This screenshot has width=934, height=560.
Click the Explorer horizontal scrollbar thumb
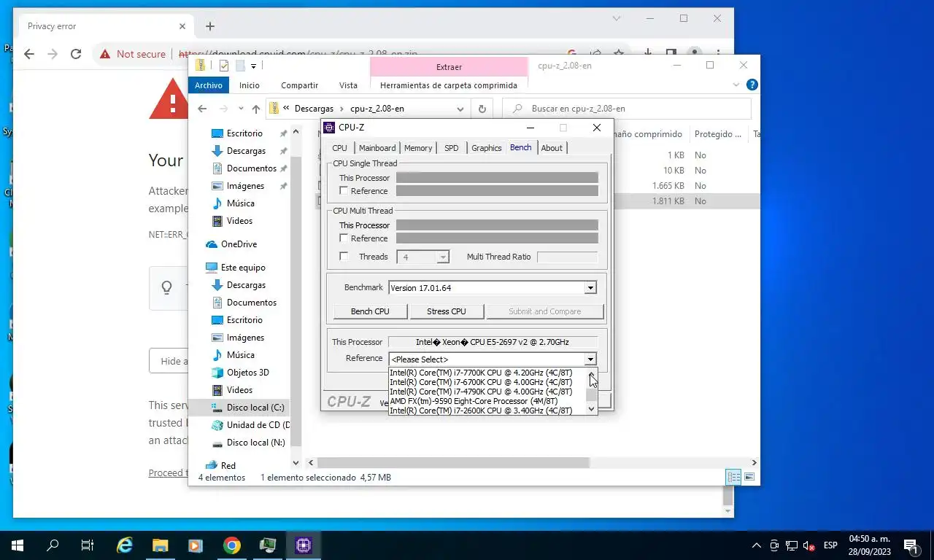[x=453, y=463]
